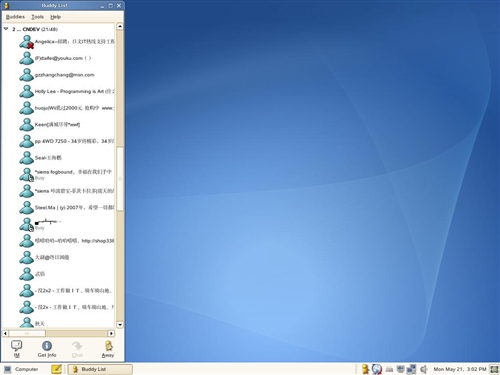Click the clock showing Mon May 21
500x375 pixels.
coord(460,369)
